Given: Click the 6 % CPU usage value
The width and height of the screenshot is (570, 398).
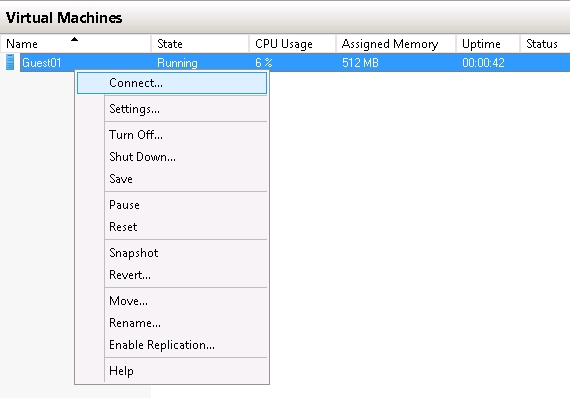Looking at the screenshot, I should 264,63.
